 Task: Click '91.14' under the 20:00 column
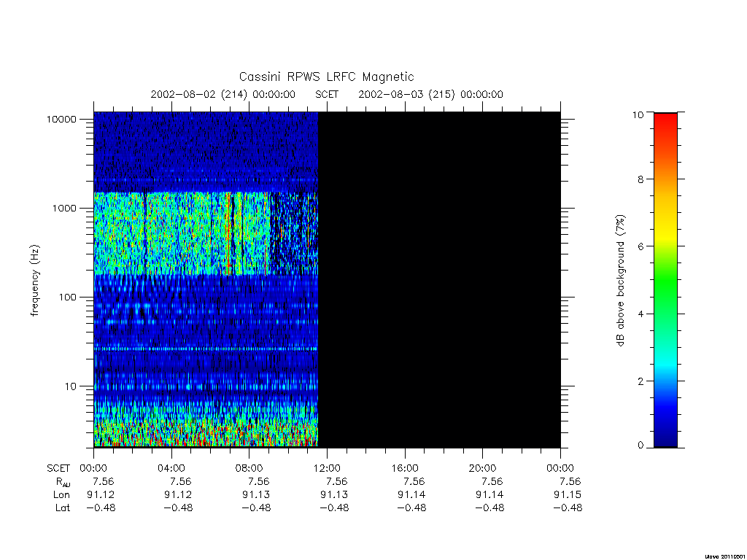click(x=489, y=495)
